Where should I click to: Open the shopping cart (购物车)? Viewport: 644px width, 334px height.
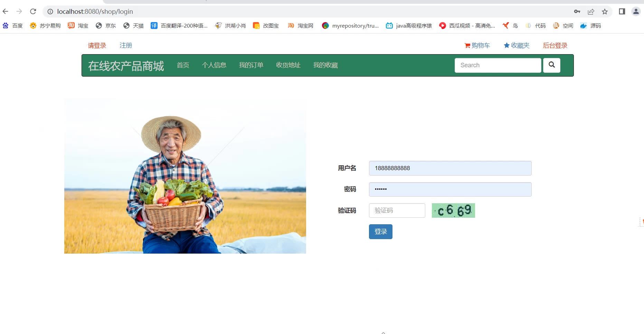coord(477,46)
